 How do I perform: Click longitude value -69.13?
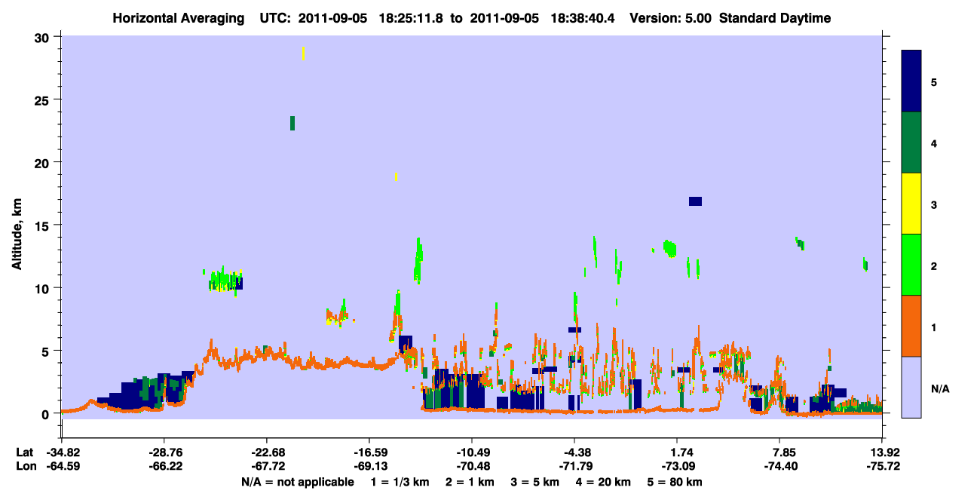369,466
